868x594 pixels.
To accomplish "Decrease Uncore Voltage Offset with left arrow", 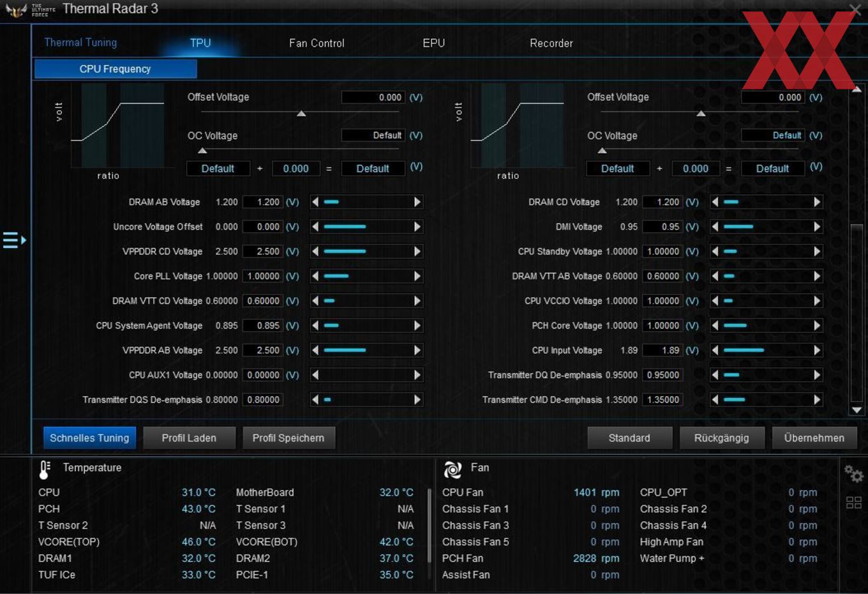I will (x=315, y=226).
